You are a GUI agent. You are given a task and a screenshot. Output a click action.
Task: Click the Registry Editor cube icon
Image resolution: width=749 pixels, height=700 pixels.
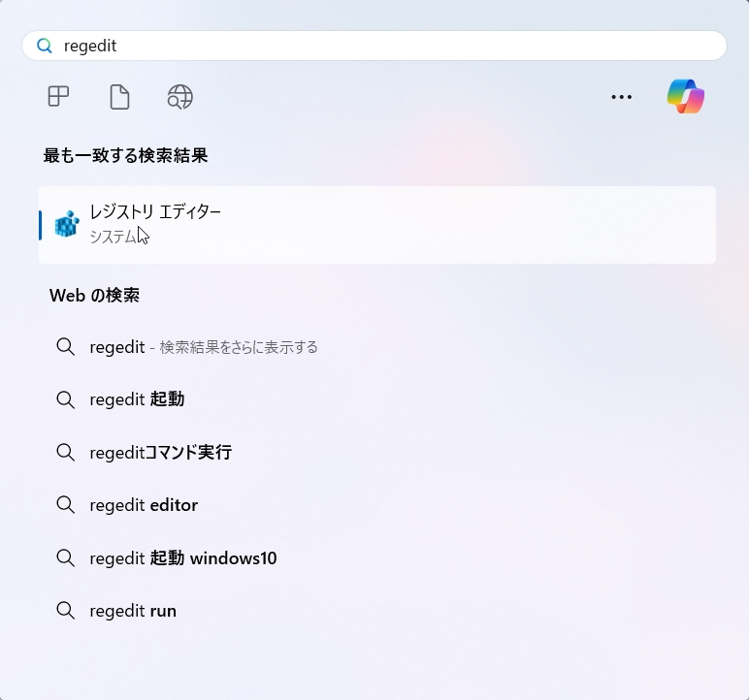pos(66,224)
